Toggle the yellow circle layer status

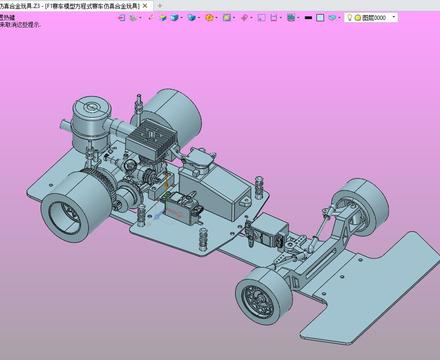pyautogui.click(x=358, y=18)
